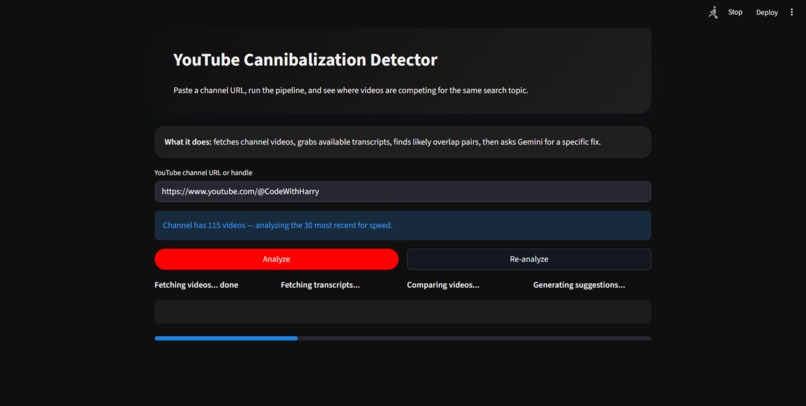Screen dimensions: 806x406
Task: Select the 'Generating suggestions...' status text
Action: tap(579, 285)
